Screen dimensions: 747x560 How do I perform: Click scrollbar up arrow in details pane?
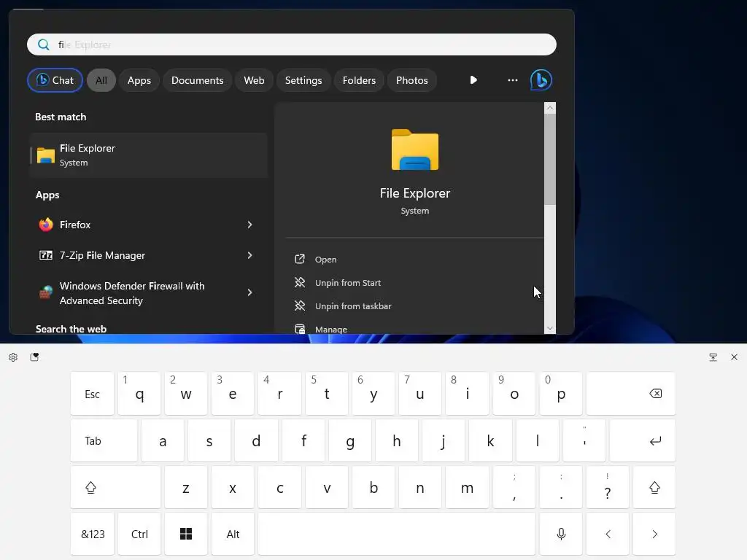[x=550, y=108]
